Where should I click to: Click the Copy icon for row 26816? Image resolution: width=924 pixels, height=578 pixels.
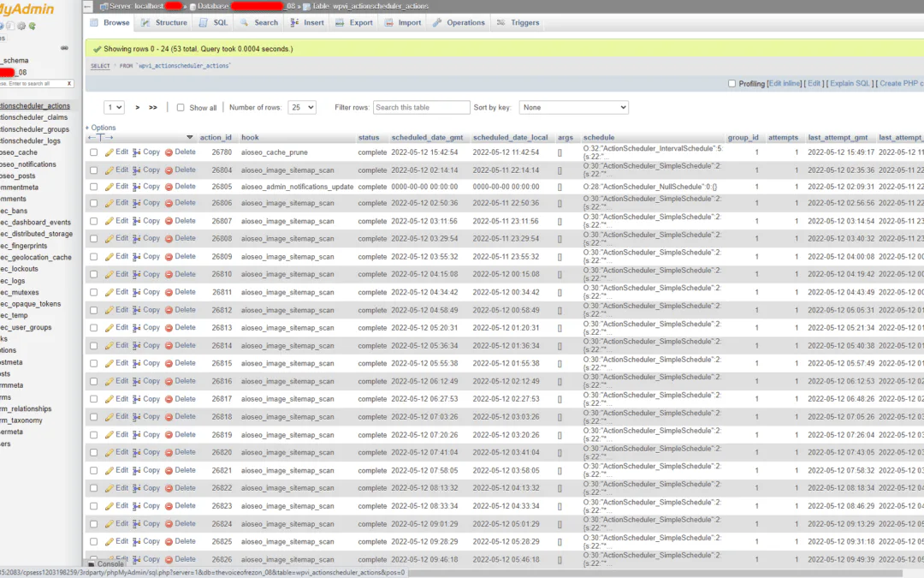[x=137, y=382]
